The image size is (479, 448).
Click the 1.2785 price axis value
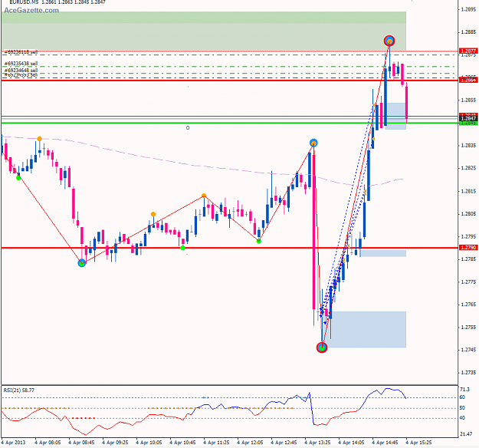[x=468, y=259]
